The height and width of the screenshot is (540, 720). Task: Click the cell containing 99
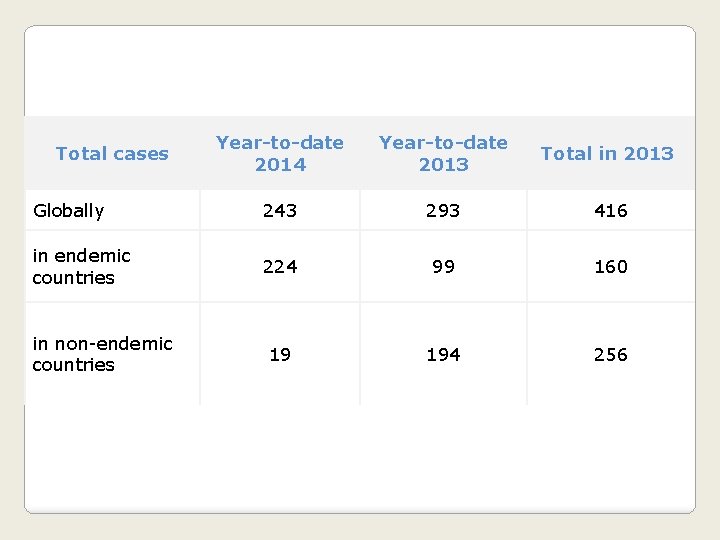[443, 266]
